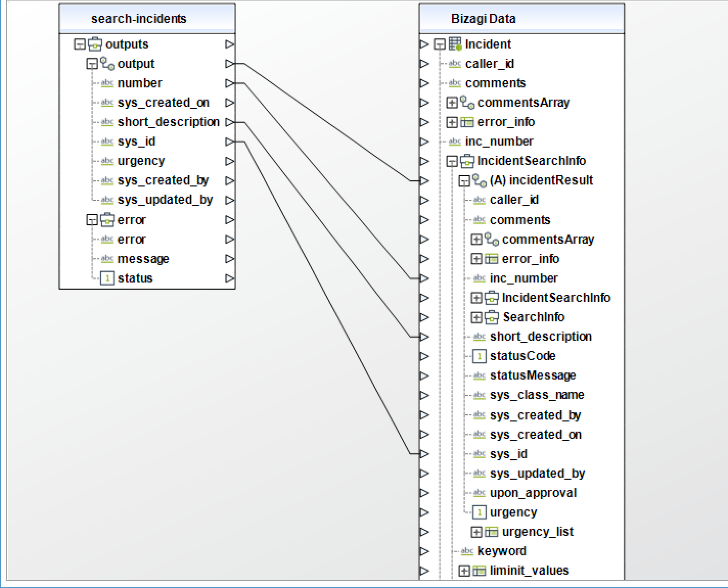728x588 pixels.
Task: Click the output connector arrow for message
Action: click(230, 259)
